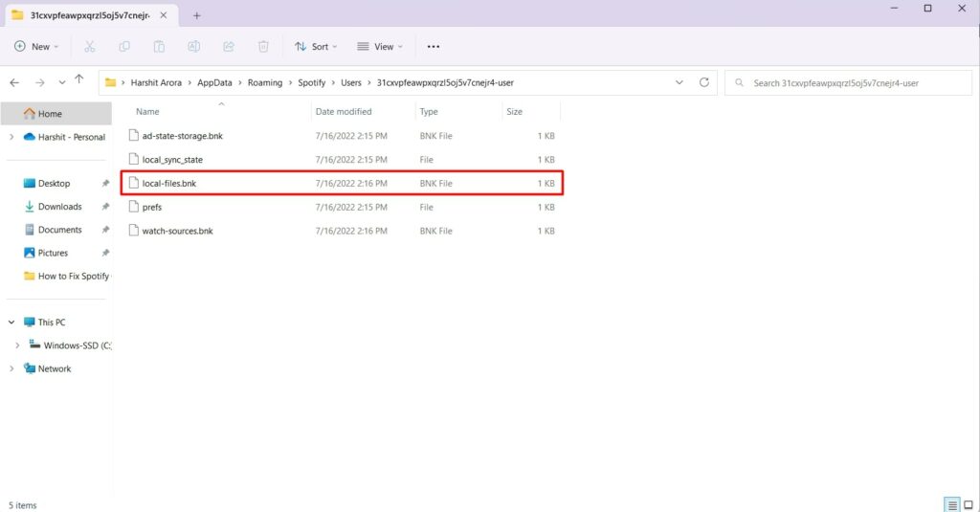Add a new tab with plus button

[197, 15]
